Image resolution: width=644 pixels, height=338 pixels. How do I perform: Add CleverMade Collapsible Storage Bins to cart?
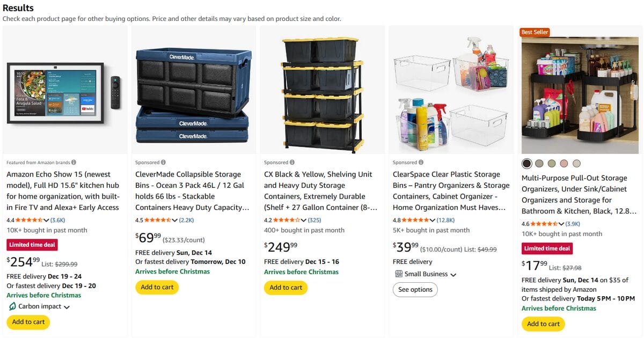pos(157,287)
